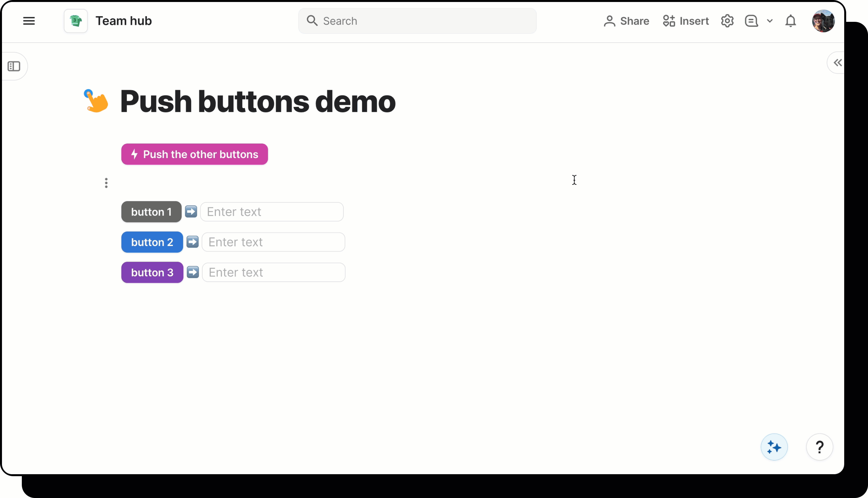The image size is (868, 498).
Task: Click the purple button 3
Action: [152, 272]
